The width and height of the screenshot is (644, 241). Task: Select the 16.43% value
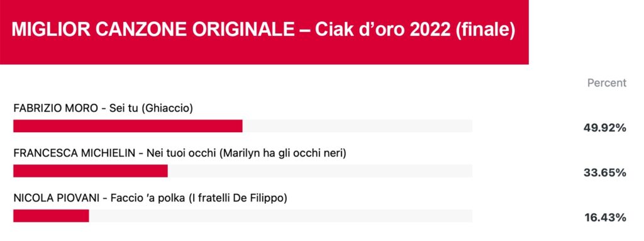(x=604, y=218)
